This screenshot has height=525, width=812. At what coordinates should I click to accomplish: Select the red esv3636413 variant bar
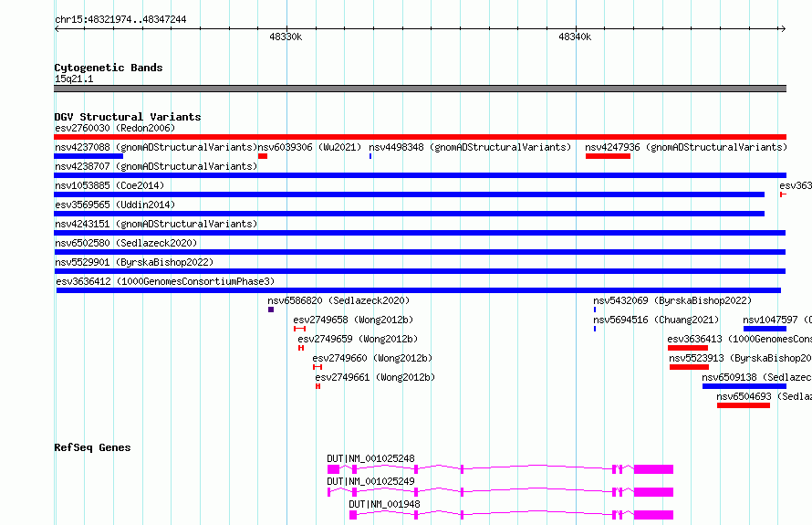pyautogui.click(x=688, y=348)
